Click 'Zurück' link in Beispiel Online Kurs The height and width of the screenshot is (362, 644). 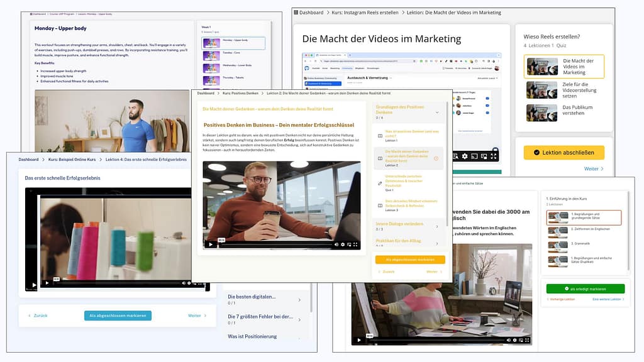(x=37, y=315)
